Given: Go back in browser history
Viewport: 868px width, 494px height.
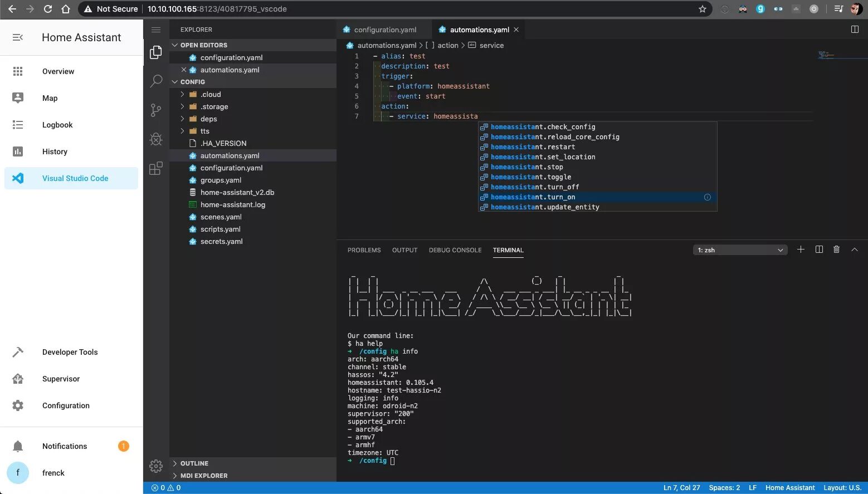Looking at the screenshot, I should click(12, 9).
